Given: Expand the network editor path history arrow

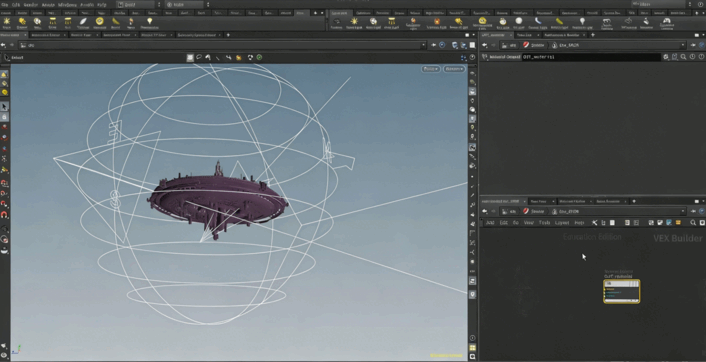Looking at the screenshot, I should click(x=683, y=212).
